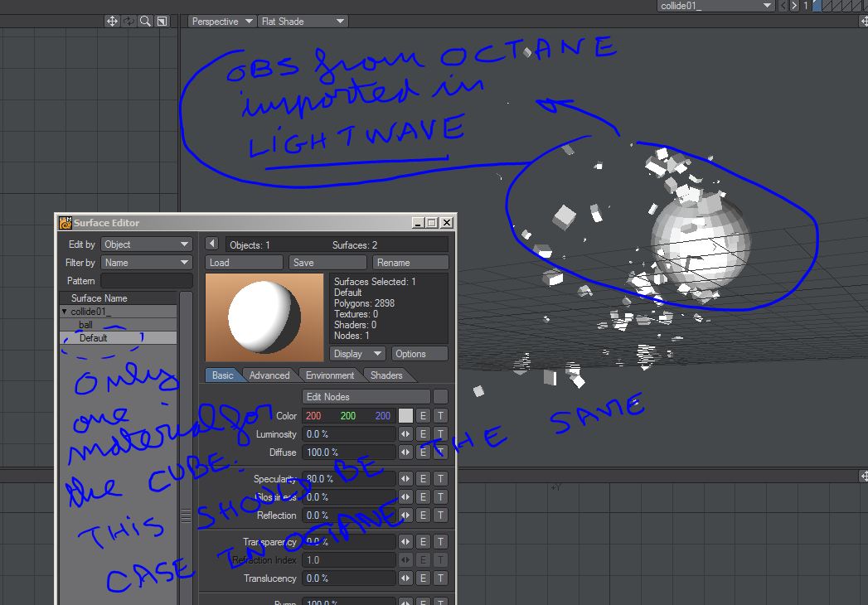
Task: Click the Refraction Index 1.0 field
Action: tap(349, 560)
